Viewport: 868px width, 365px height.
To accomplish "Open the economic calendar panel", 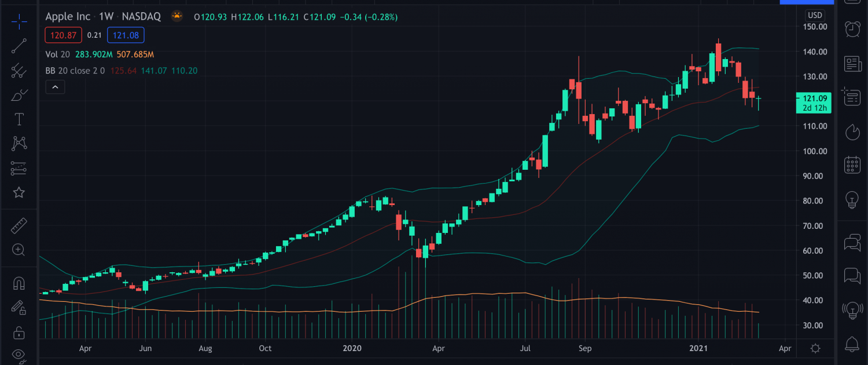I will click(852, 165).
